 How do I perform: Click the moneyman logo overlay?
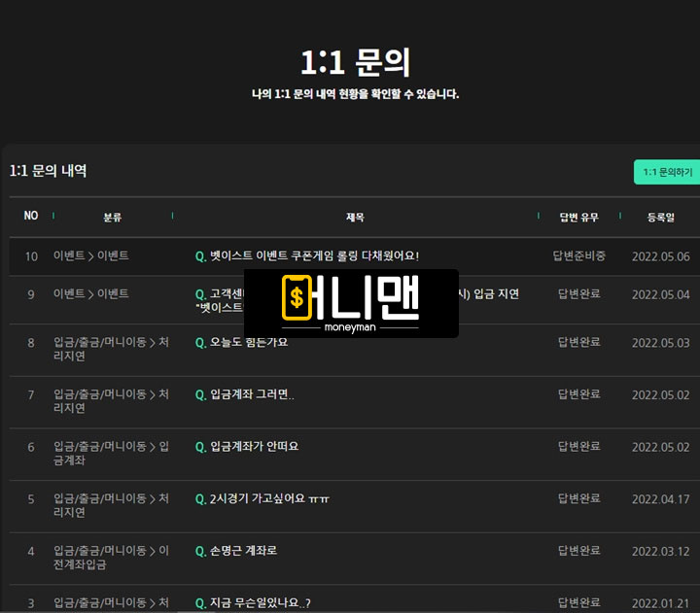click(351, 303)
